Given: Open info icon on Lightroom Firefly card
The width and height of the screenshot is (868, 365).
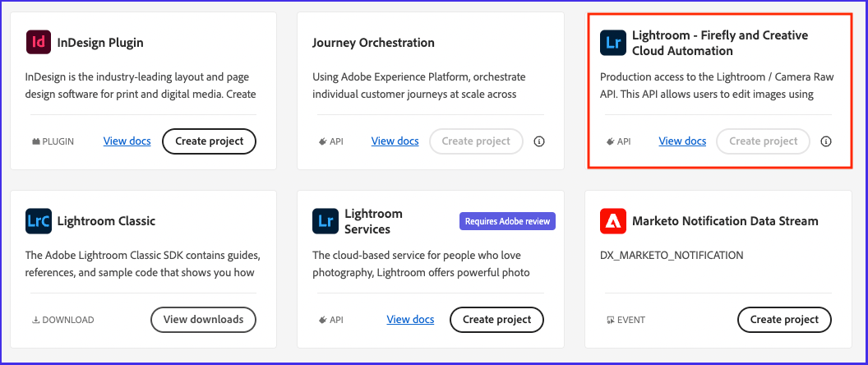Looking at the screenshot, I should click(x=826, y=141).
